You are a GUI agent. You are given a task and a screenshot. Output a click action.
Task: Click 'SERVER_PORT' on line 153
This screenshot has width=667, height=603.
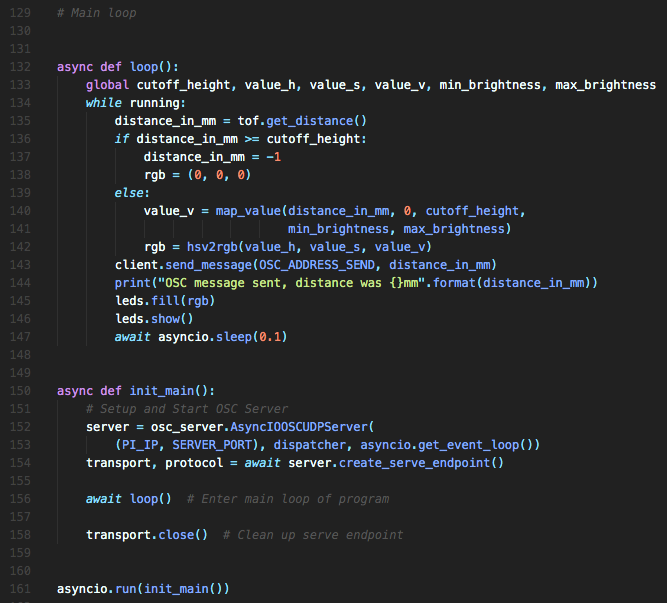coord(212,445)
